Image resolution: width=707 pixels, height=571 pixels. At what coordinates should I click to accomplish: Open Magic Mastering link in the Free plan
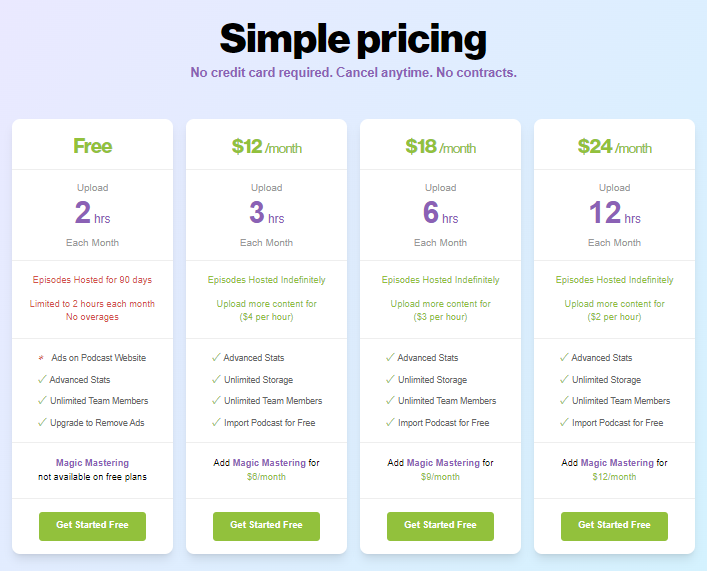point(92,463)
